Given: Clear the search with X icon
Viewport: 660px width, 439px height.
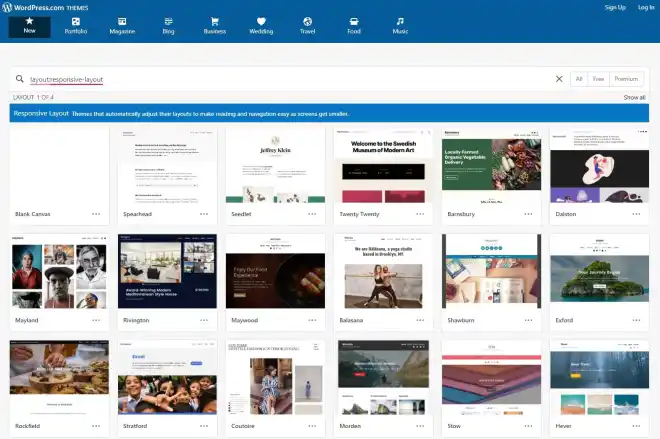Looking at the screenshot, I should (559, 79).
